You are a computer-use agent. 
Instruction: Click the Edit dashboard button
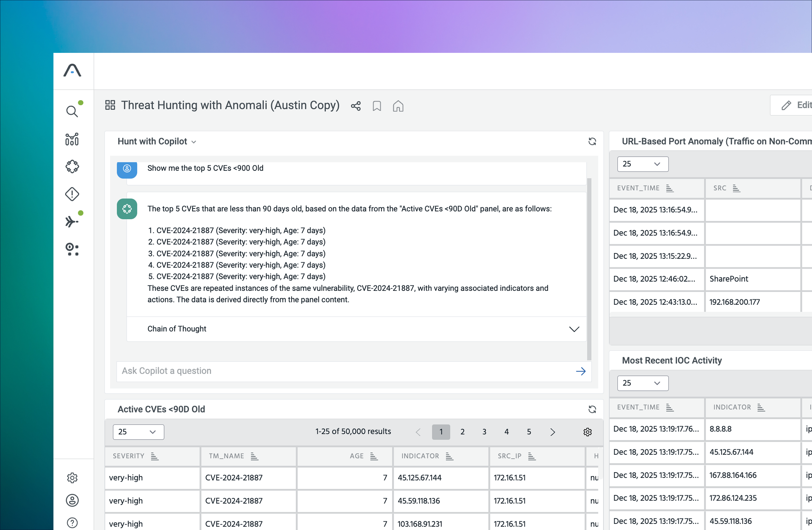click(x=795, y=105)
